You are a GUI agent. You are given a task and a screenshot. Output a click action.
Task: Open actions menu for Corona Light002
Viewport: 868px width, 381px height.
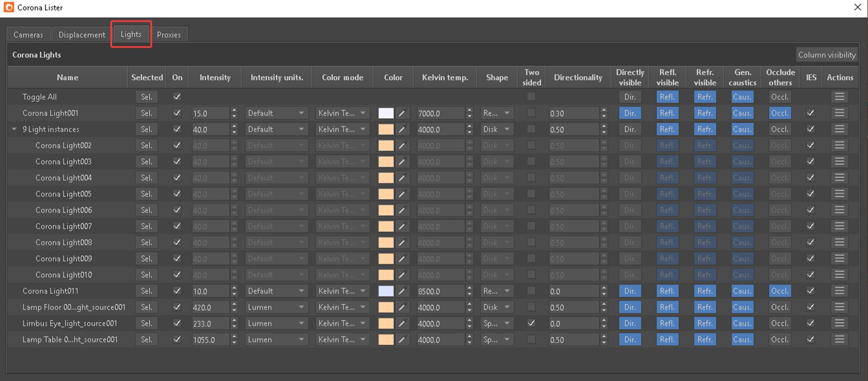(839, 145)
